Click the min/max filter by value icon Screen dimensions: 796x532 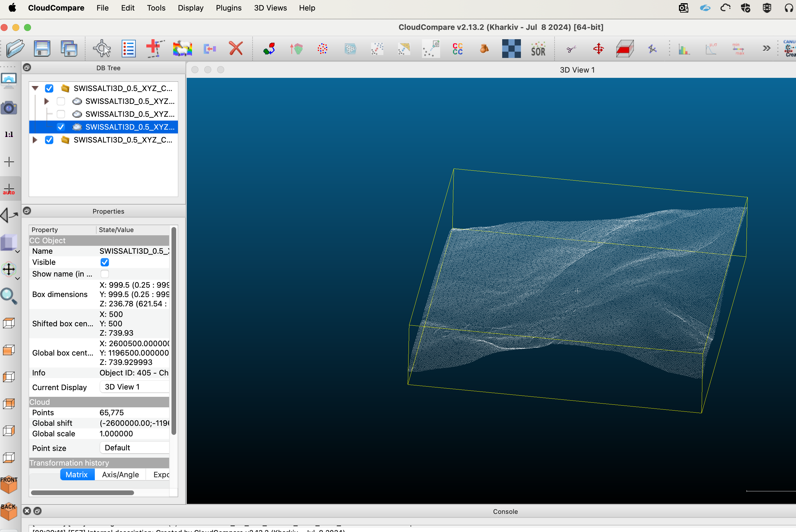click(738, 49)
